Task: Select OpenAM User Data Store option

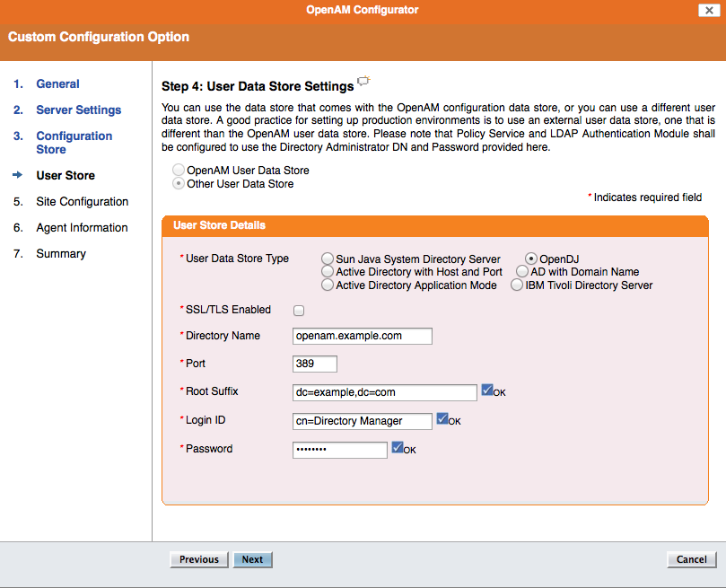Action: 179,170
